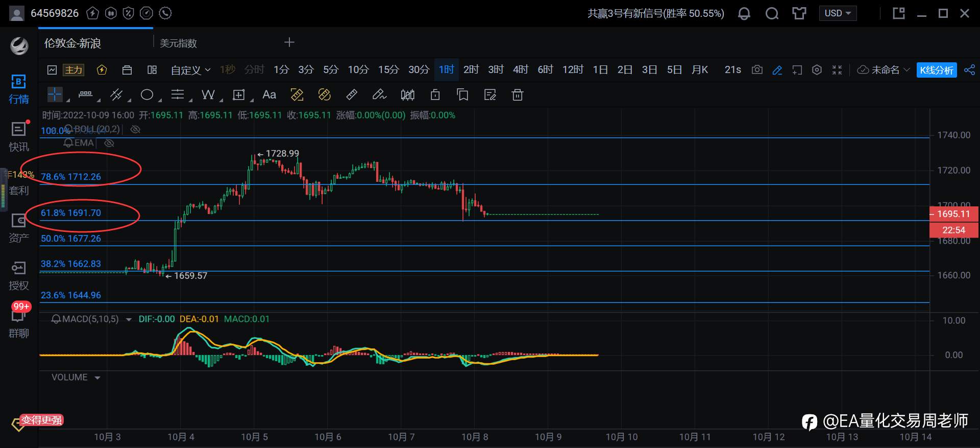Click the line chart type icon
980x448 pixels.
pyautogui.click(x=52, y=70)
